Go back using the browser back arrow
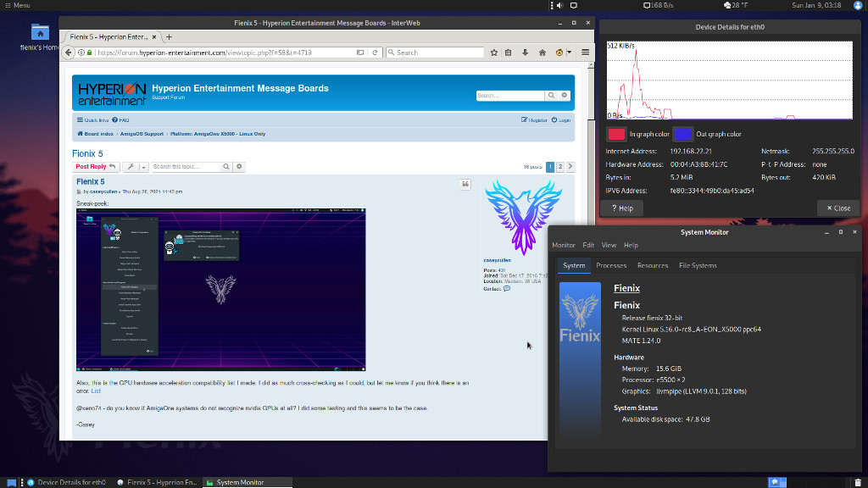Image resolution: width=868 pixels, height=488 pixels. (68, 53)
